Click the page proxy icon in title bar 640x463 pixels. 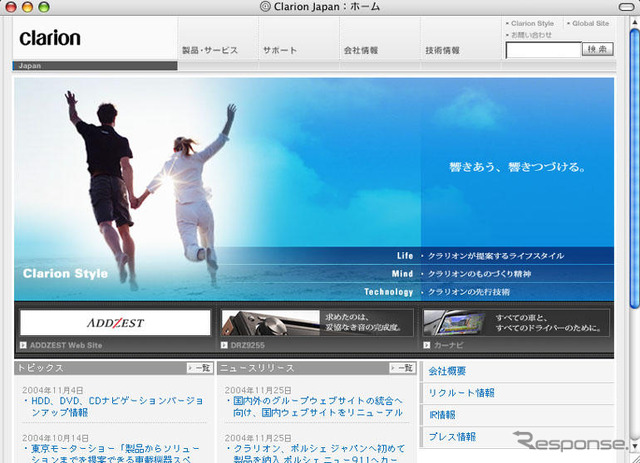coord(265,7)
